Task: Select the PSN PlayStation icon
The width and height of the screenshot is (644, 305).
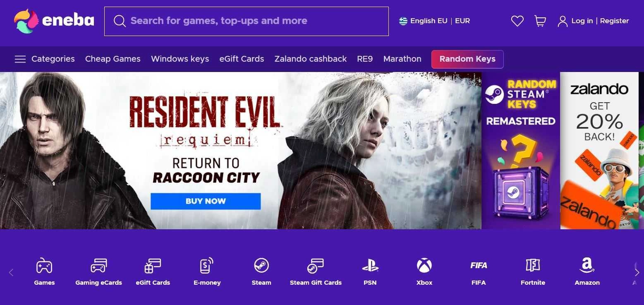Action: tap(370, 266)
